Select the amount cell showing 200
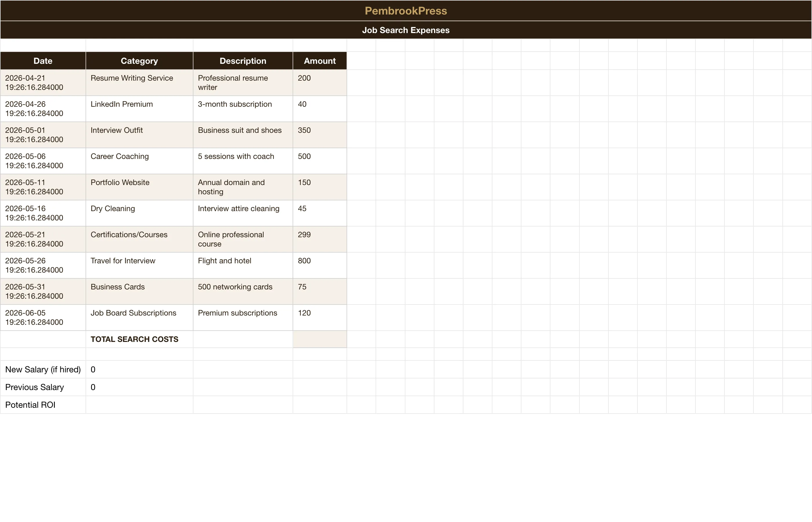 [x=320, y=83]
